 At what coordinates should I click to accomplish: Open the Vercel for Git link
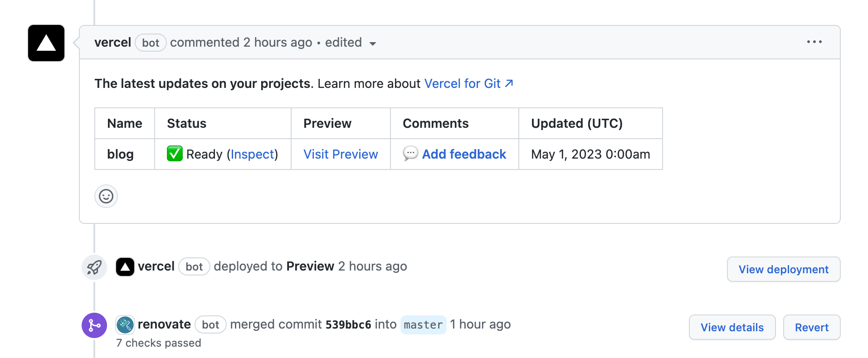tap(468, 84)
